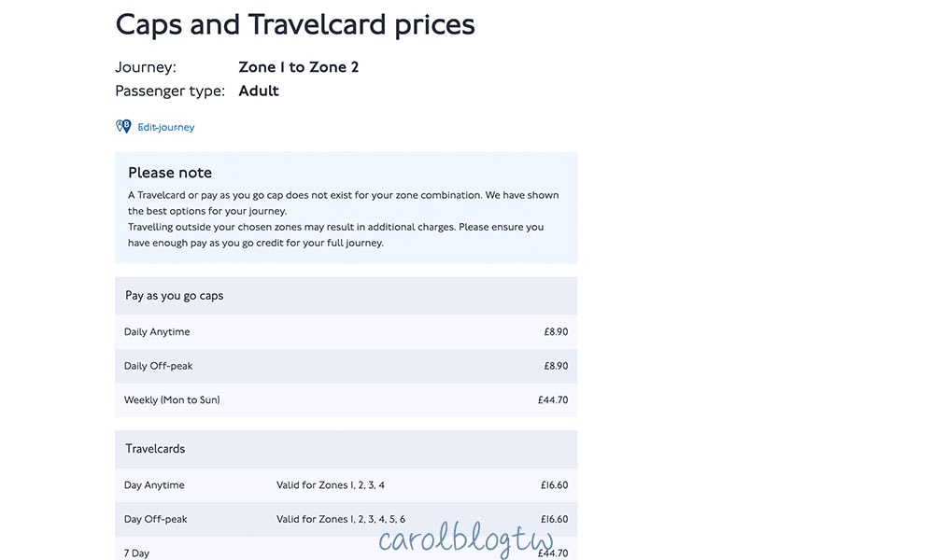The width and height of the screenshot is (934, 560).
Task: Select the Pay as you go caps header
Action: tap(347, 296)
